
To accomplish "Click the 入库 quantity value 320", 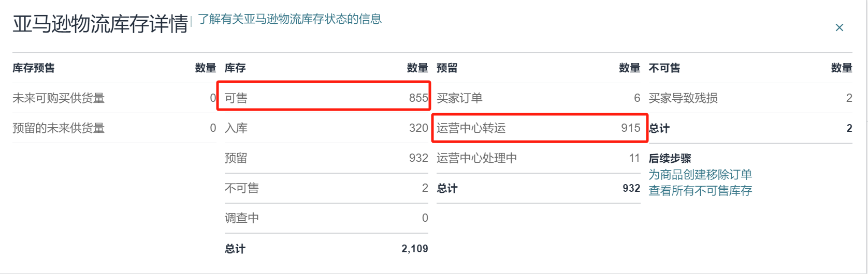I will click(418, 128).
